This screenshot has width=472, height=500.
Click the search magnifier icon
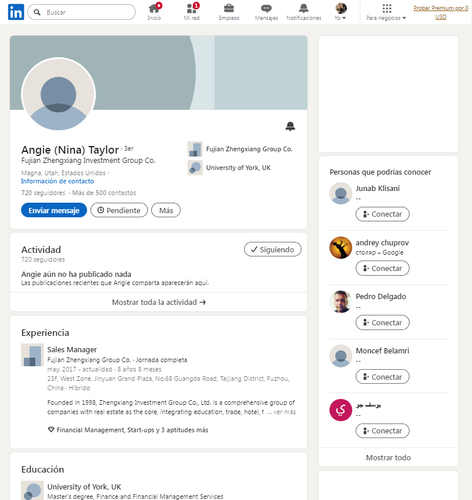[x=37, y=12]
